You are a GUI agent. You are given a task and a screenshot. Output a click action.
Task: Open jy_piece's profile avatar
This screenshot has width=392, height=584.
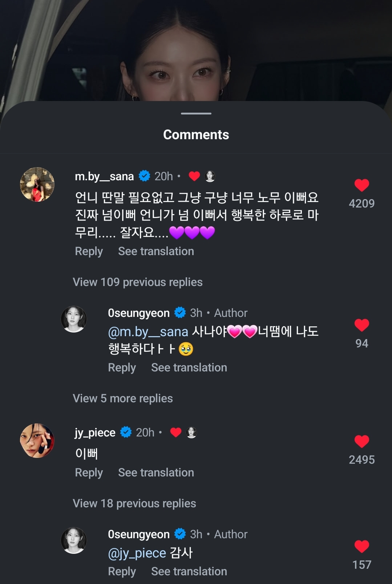[x=37, y=440]
